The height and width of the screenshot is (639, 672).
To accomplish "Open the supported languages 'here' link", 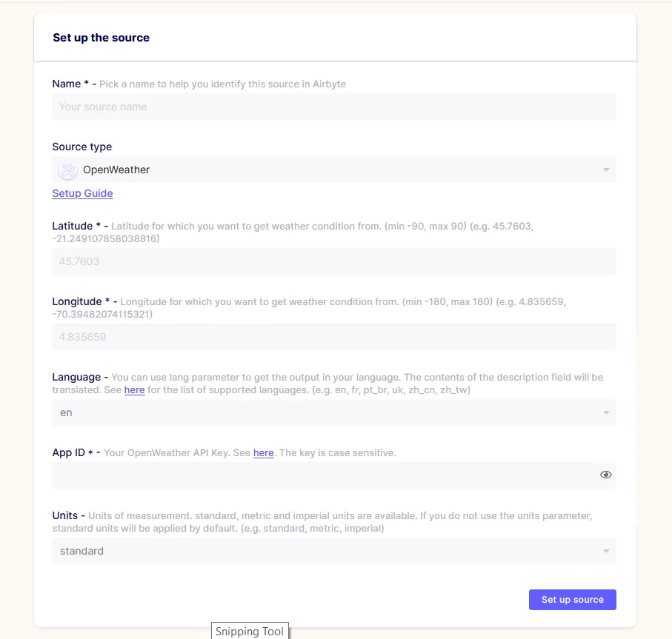I will (x=134, y=389).
